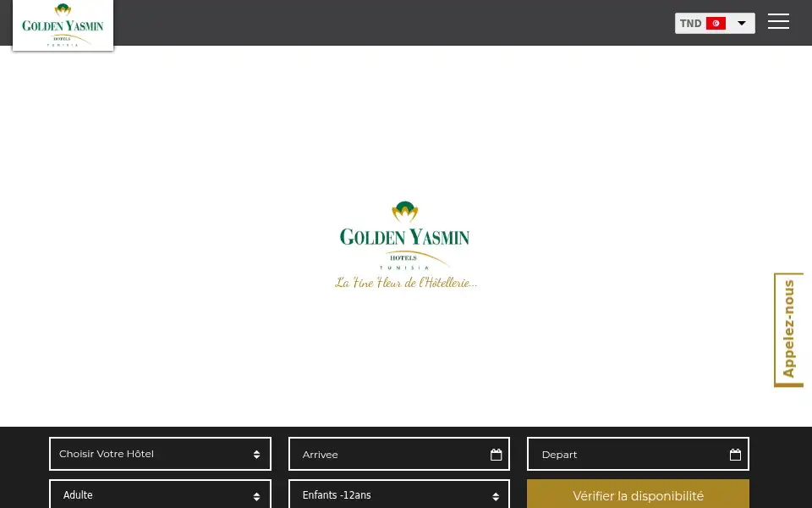The width and height of the screenshot is (812, 508).
Task: Open the Adulte dropdown
Action: tap(160, 494)
